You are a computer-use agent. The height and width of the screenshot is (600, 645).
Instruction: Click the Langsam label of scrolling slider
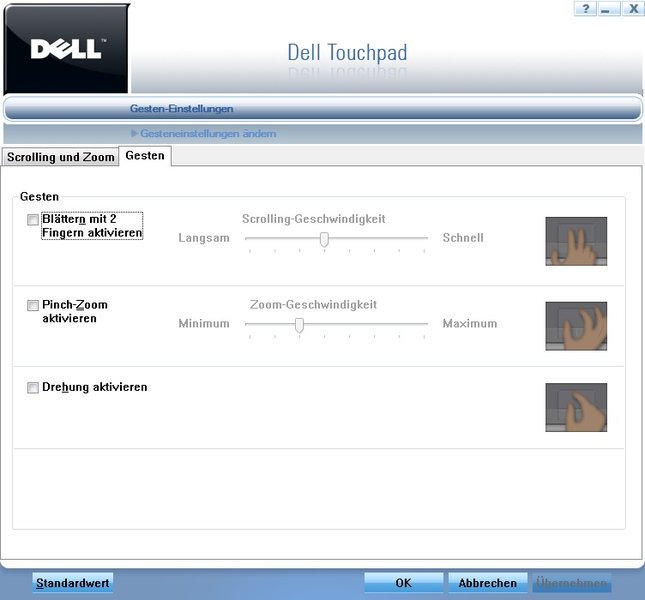pyautogui.click(x=204, y=238)
